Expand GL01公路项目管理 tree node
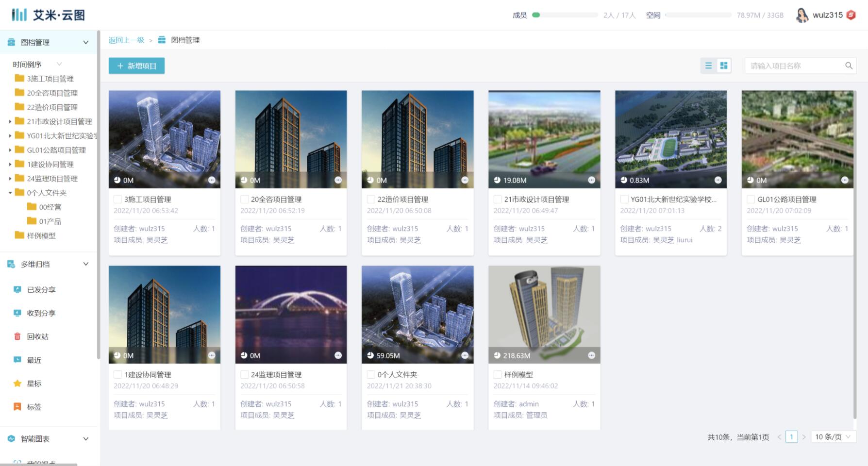Screen dimensions: 868x466 10,150
